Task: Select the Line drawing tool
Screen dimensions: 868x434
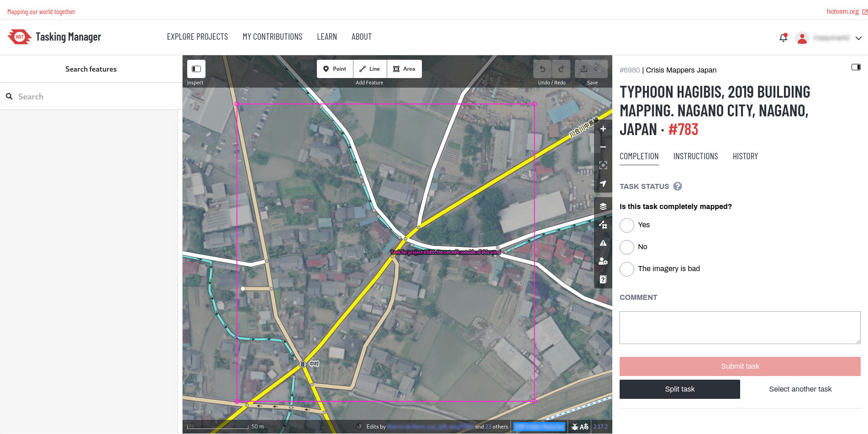Action: coord(370,68)
